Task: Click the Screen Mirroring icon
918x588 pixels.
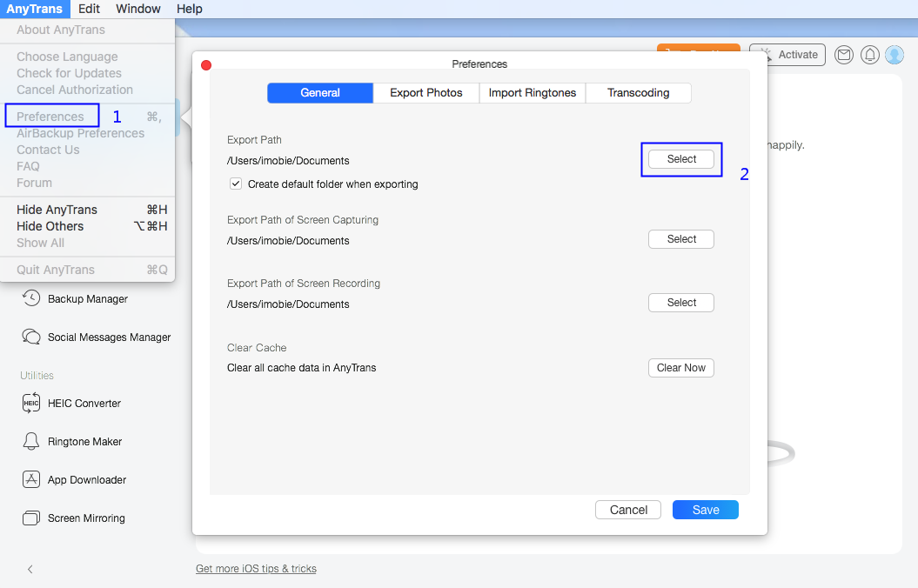Action: pyautogui.click(x=31, y=518)
